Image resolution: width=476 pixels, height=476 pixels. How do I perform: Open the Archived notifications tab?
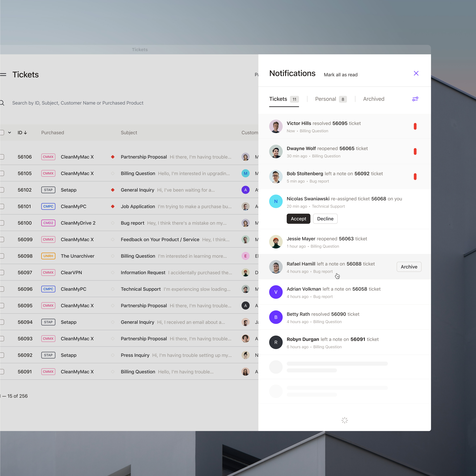(374, 99)
